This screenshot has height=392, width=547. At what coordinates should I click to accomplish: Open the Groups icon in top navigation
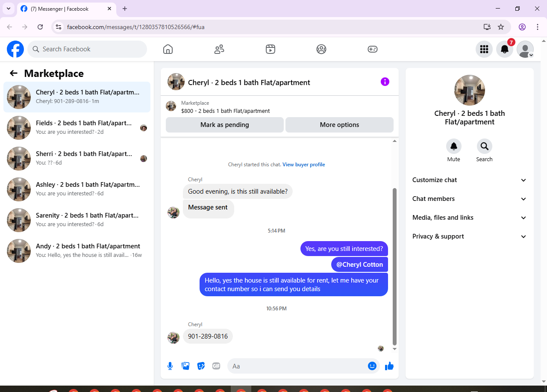pos(321,49)
